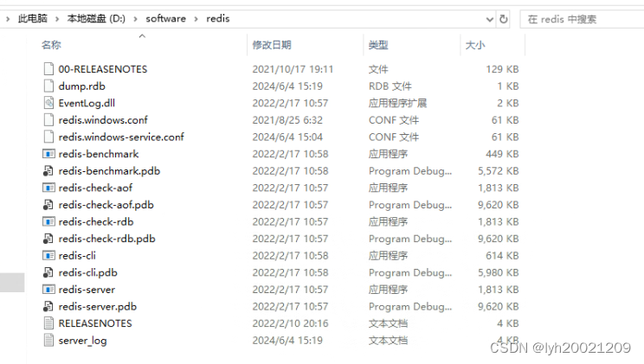Select the redis-server file name
This screenshot has width=644, height=364.
87,290
